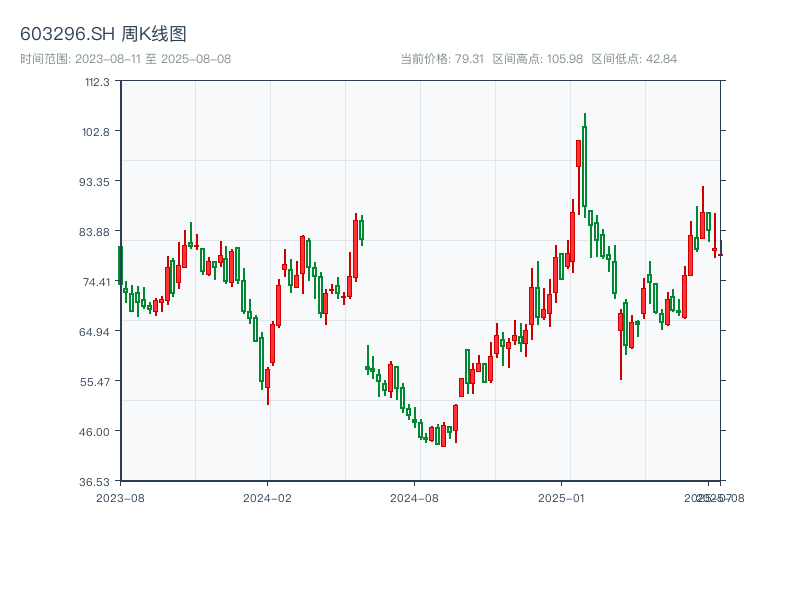Click the tallest green candlestick at the peak
Image resolution: width=800 pixels, height=600 pixels.
[x=585, y=166]
